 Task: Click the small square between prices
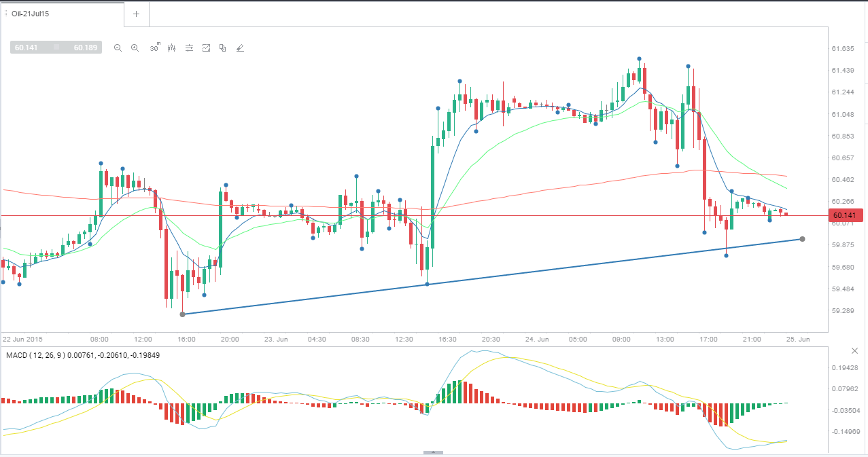click(x=55, y=48)
